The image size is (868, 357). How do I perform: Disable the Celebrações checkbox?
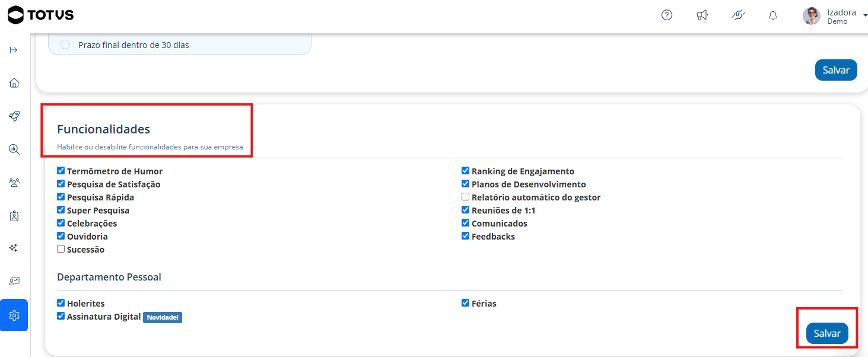point(61,223)
